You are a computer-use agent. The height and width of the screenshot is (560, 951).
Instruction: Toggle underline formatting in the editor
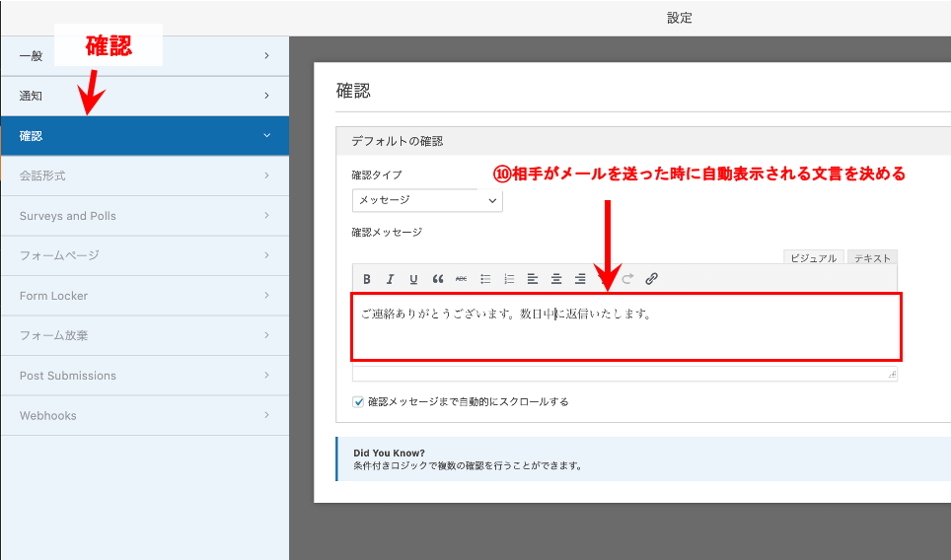pos(413,279)
